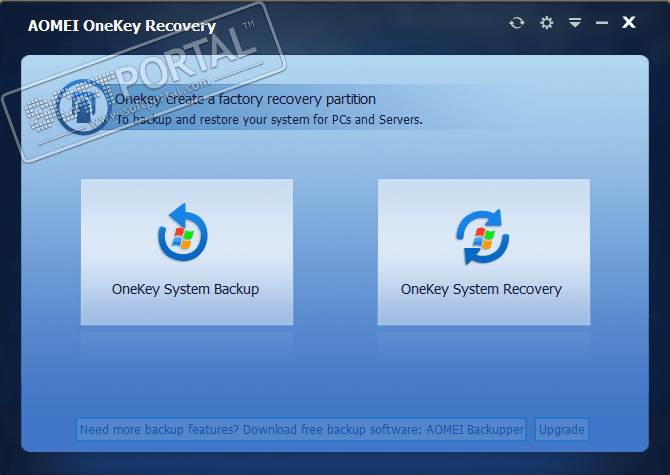Click the Upgrade button
The image size is (670, 475).
click(561, 429)
